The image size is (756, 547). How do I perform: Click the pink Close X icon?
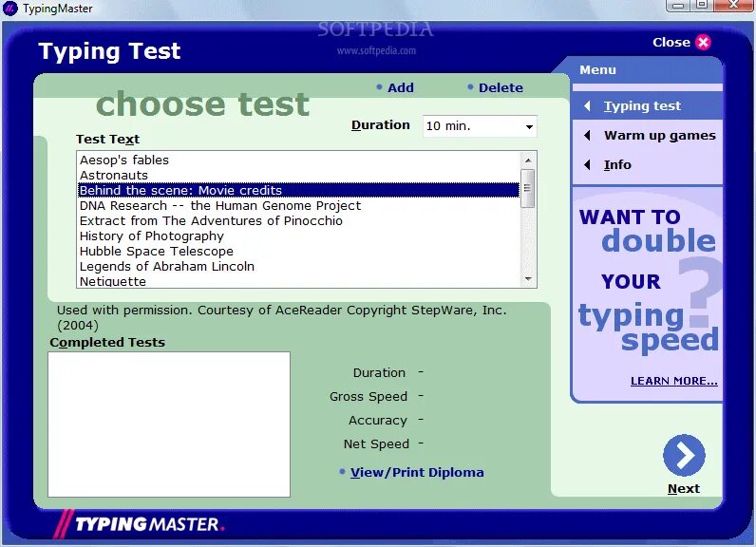point(703,43)
